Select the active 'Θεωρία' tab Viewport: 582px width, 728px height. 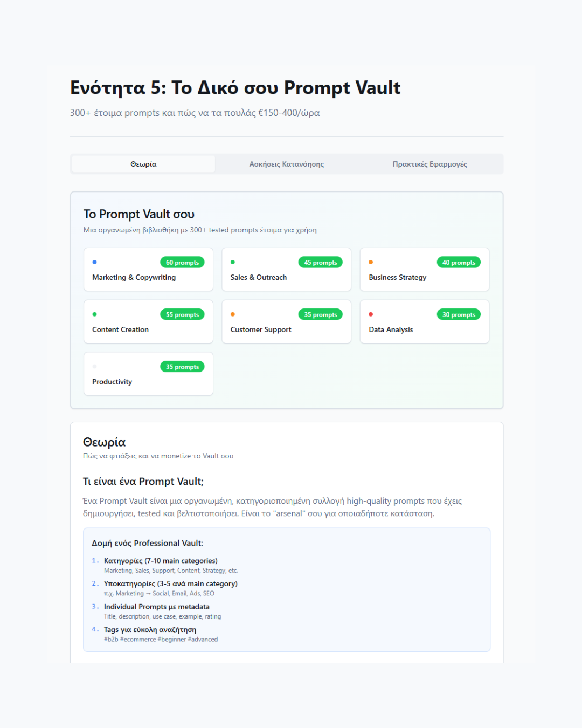(x=142, y=163)
